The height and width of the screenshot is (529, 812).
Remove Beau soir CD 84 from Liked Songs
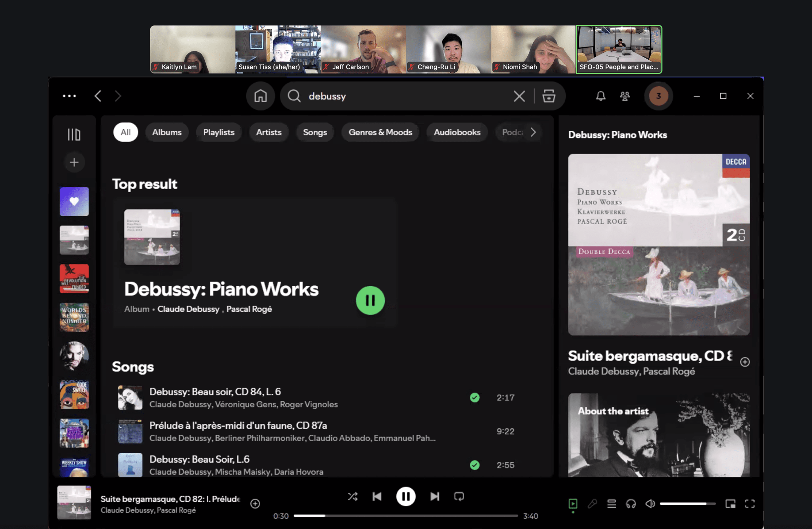click(x=474, y=397)
